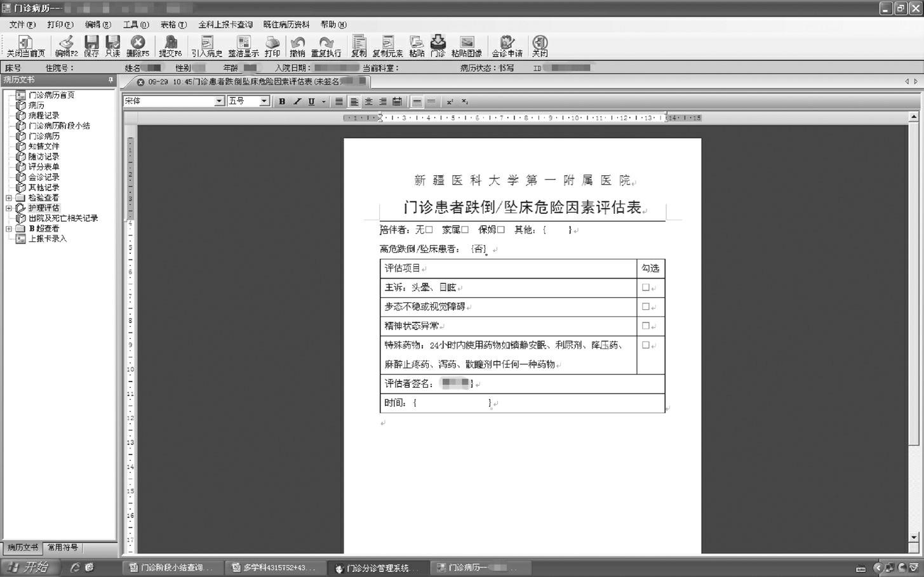The image size is (924, 577).
Task: Check the 主诉：头晕、目眩 box
Action: [x=646, y=288]
